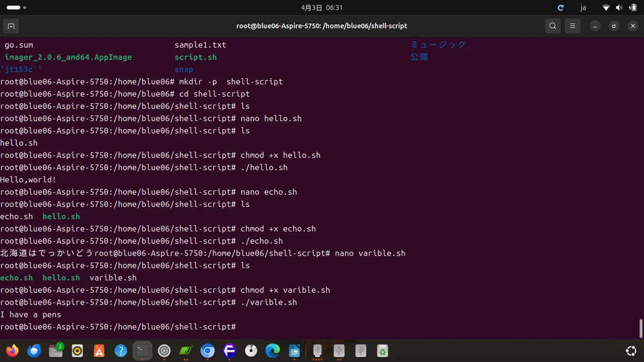Open the Help question mark icon
This screenshot has height=362, width=644.
[x=121, y=351]
